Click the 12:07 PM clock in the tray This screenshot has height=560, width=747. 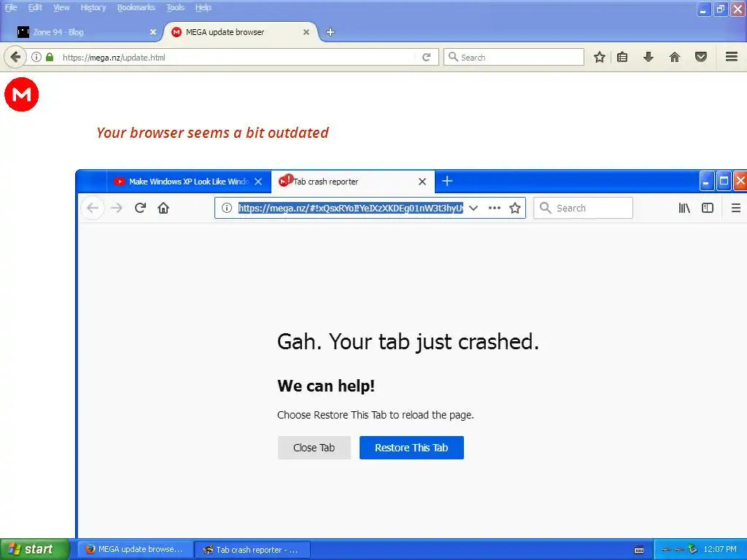pyautogui.click(x=720, y=550)
